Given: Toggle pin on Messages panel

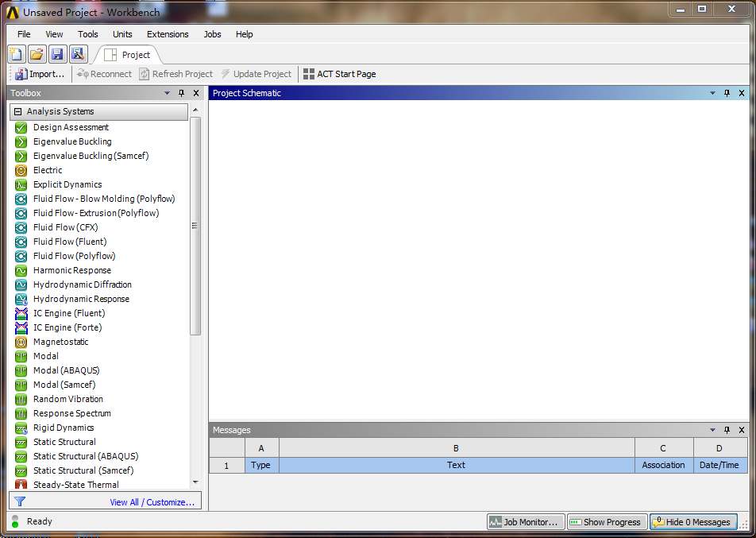Looking at the screenshot, I should 727,430.
